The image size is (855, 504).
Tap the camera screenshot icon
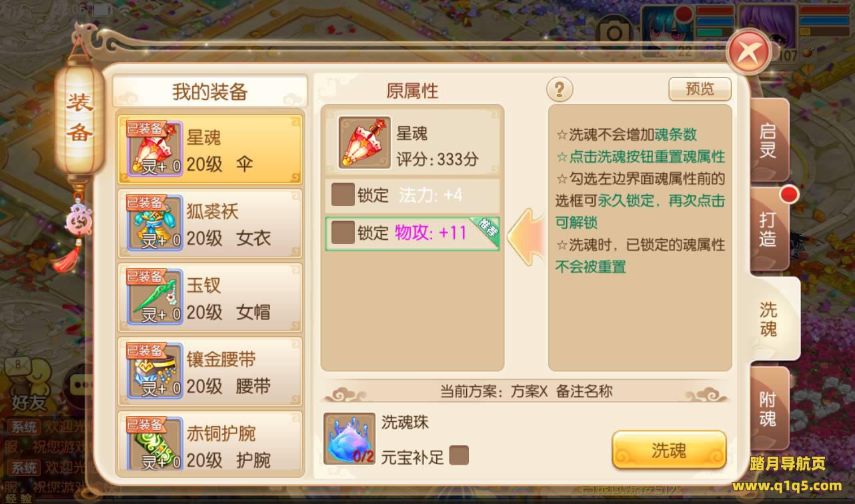tap(614, 32)
